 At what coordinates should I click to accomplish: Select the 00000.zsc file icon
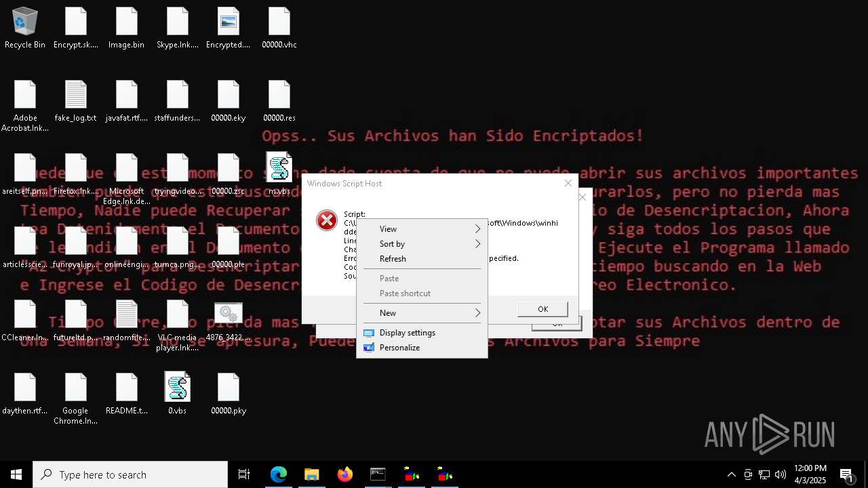(x=229, y=175)
